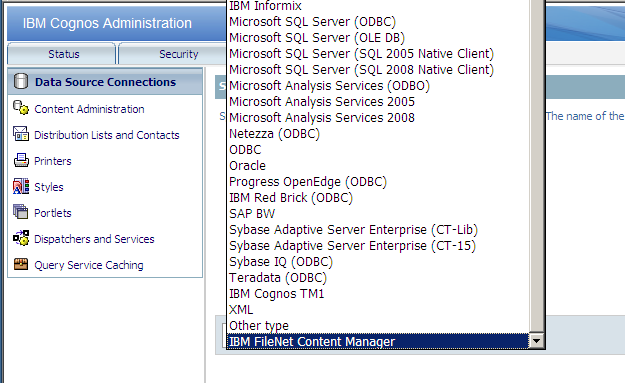Open the Content Administration link

89,109
